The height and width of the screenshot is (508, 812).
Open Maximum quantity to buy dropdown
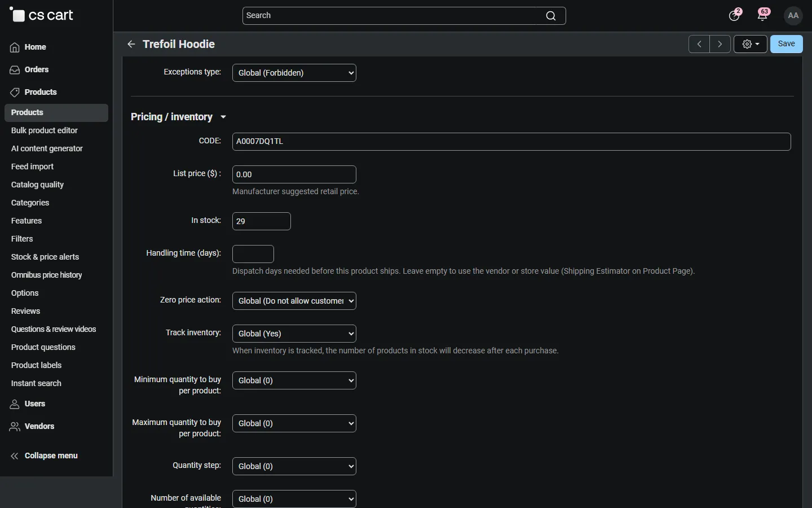tap(294, 423)
